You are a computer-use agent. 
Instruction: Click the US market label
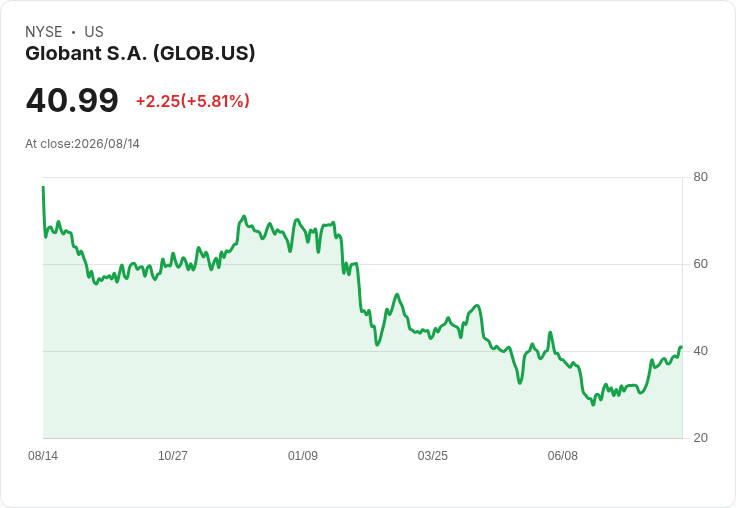tap(94, 31)
